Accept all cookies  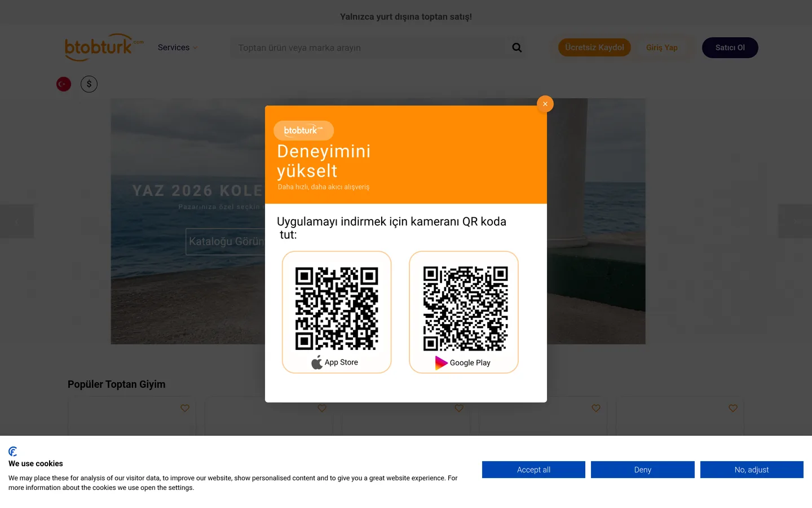533,470
